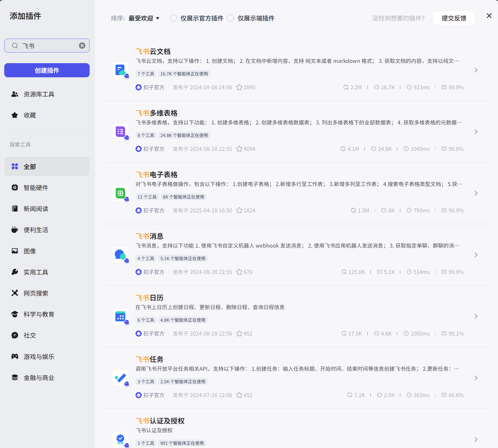Expand 飞书云文档 with its right chevron

click(476, 70)
